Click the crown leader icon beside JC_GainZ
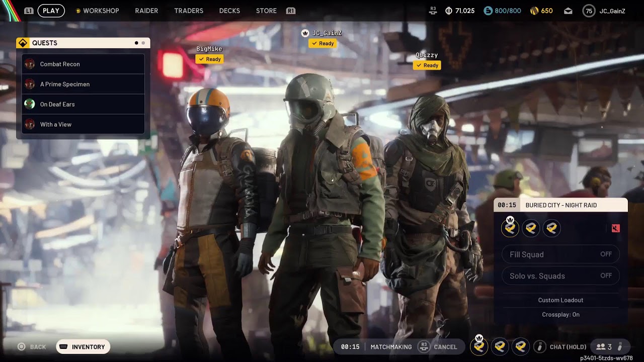Viewport: 644px width, 362px height. point(305,33)
